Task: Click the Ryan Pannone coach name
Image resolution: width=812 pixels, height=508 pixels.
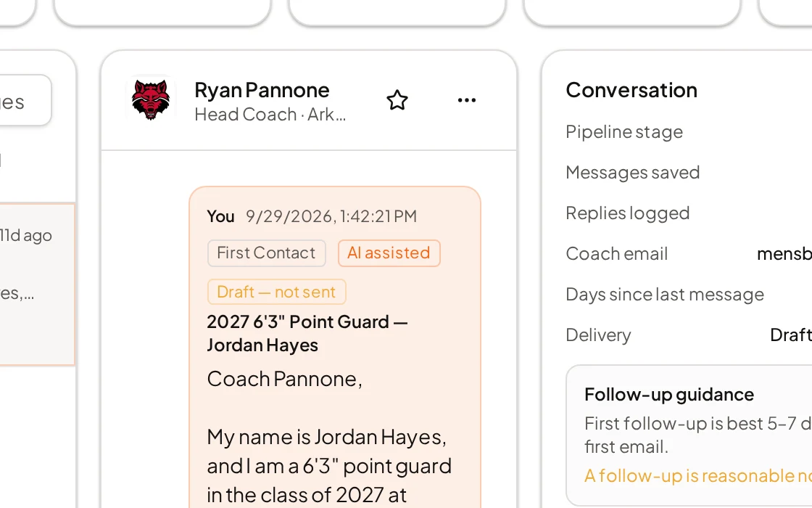Action: pos(262,90)
